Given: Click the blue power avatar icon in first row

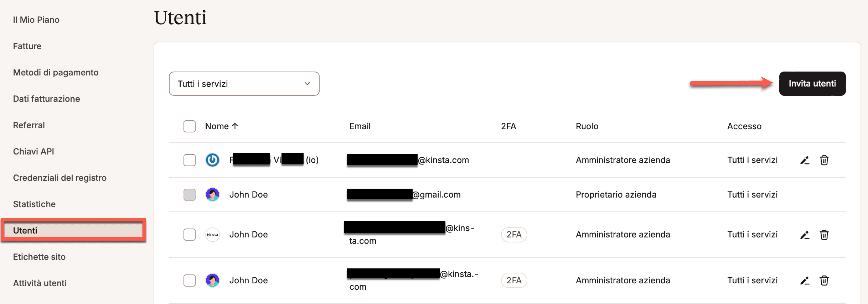Looking at the screenshot, I should (212, 160).
